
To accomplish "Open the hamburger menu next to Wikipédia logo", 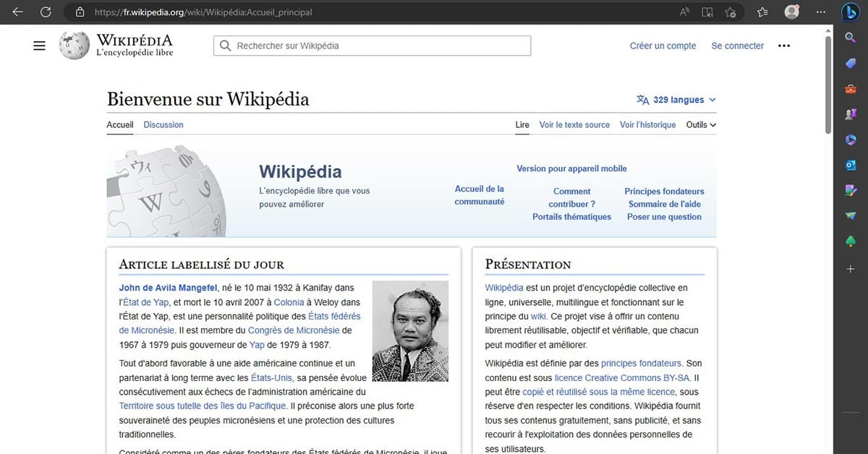I will tap(39, 45).
